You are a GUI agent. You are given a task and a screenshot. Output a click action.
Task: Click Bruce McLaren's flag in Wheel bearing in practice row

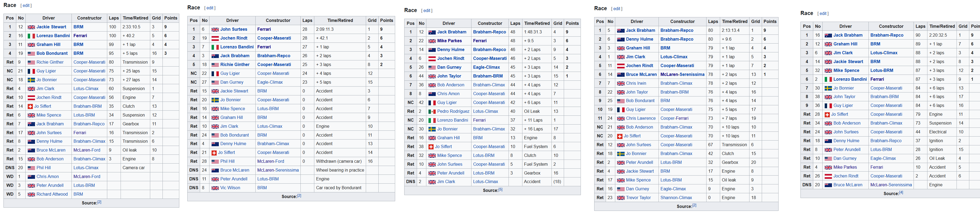tap(215, 170)
